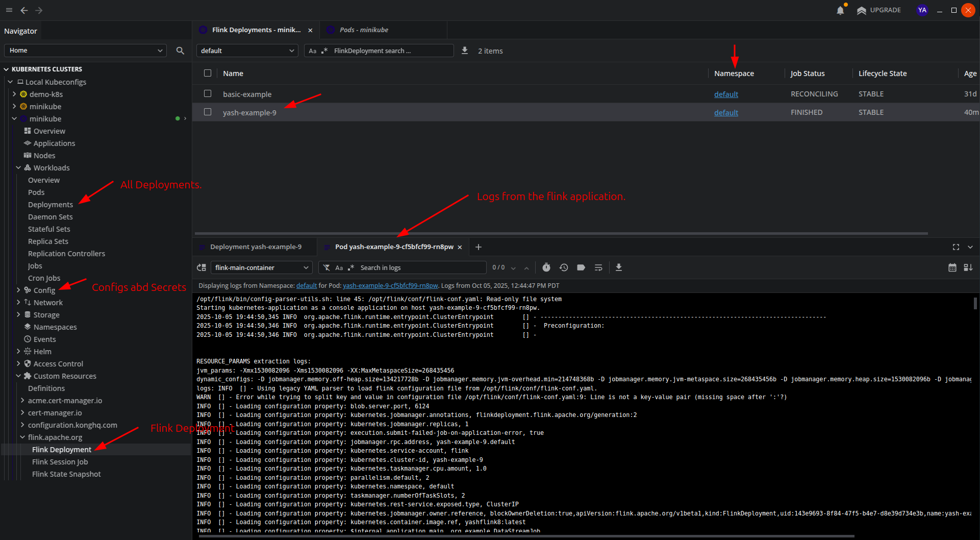
Task: Click the history clock icon in logs toolbar
Action: tap(564, 267)
